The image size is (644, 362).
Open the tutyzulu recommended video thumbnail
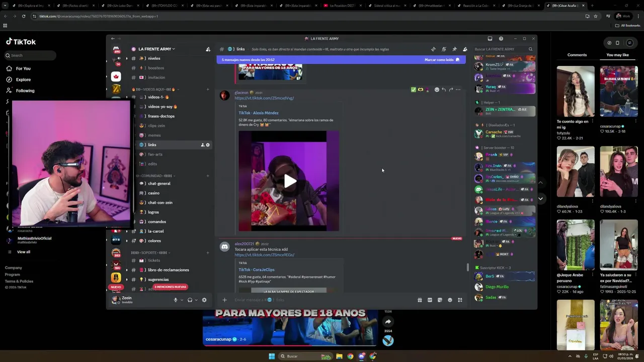(576, 91)
